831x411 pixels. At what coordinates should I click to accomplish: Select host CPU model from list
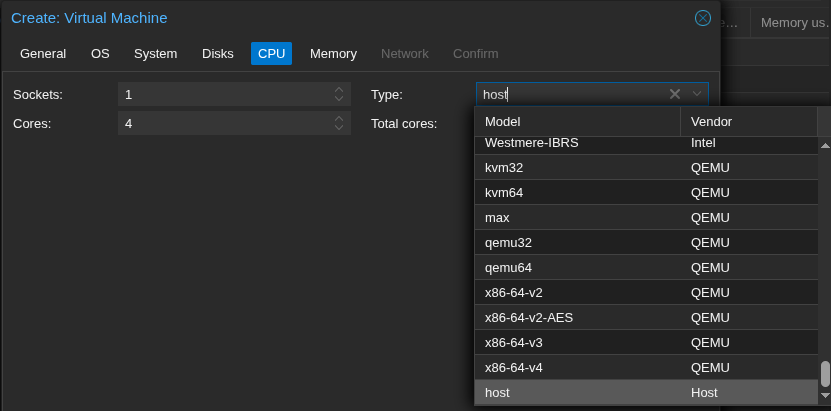coord(497,393)
